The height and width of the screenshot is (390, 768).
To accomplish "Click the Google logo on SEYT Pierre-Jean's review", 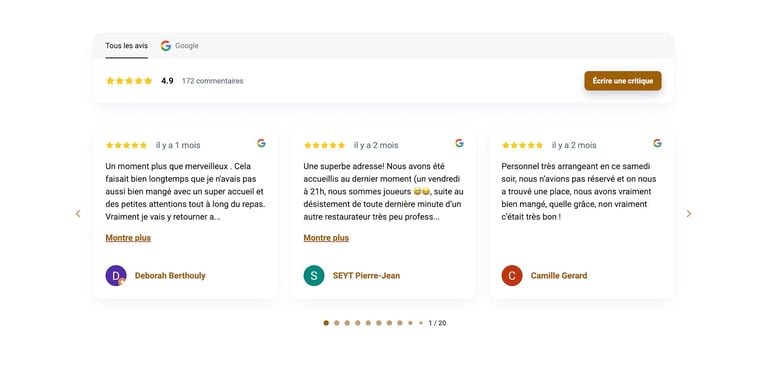I will pyautogui.click(x=459, y=143).
